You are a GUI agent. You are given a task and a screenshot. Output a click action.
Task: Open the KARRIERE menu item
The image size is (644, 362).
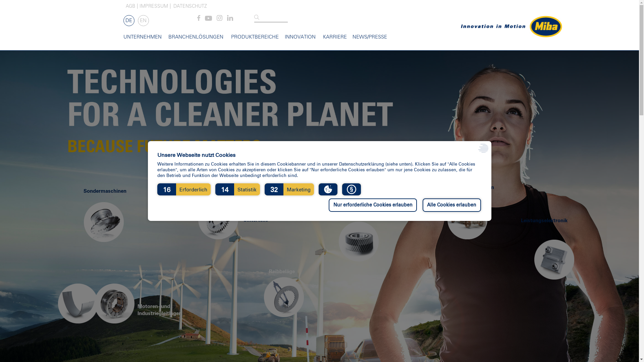334,37
